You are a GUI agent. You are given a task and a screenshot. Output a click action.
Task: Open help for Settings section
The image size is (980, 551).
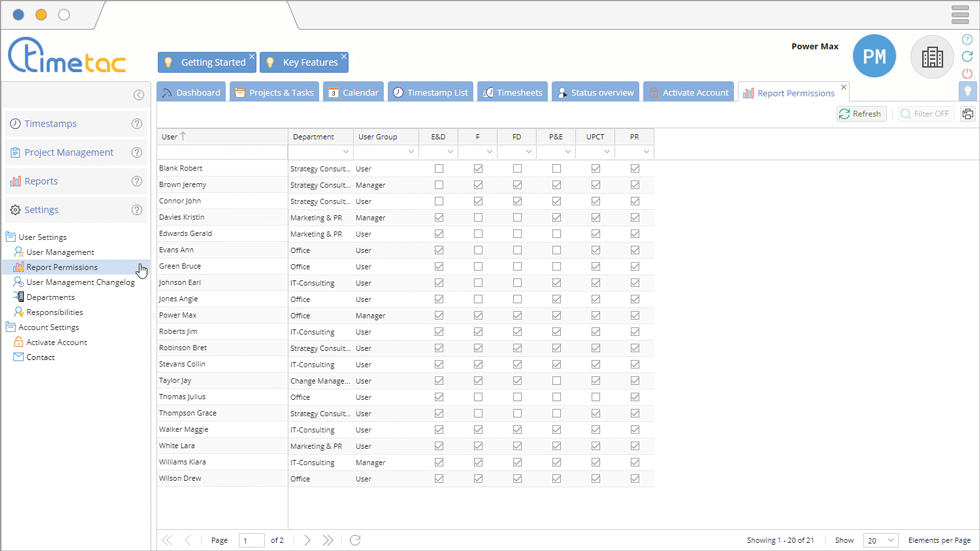click(x=136, y=210)
